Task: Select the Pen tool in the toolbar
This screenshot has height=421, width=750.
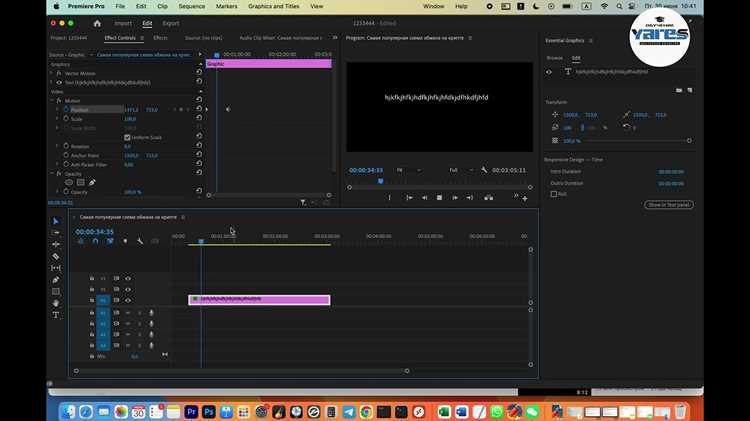Action: 55,280
